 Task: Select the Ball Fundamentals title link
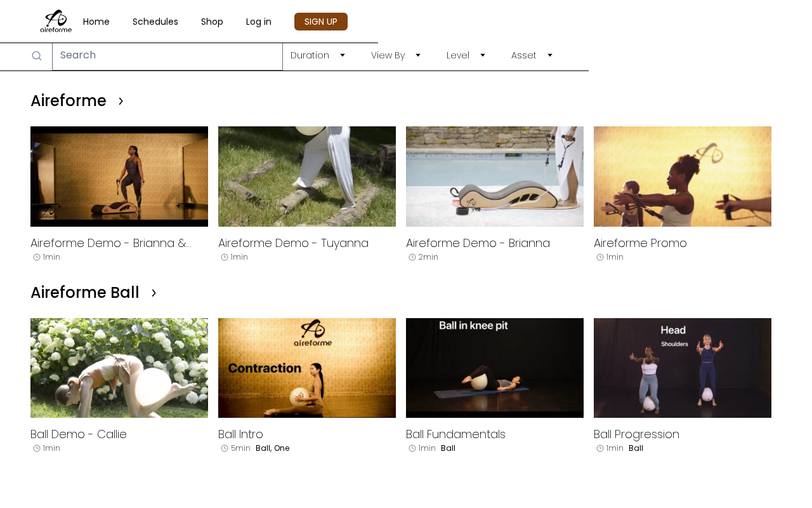click(x=455, y=434)
